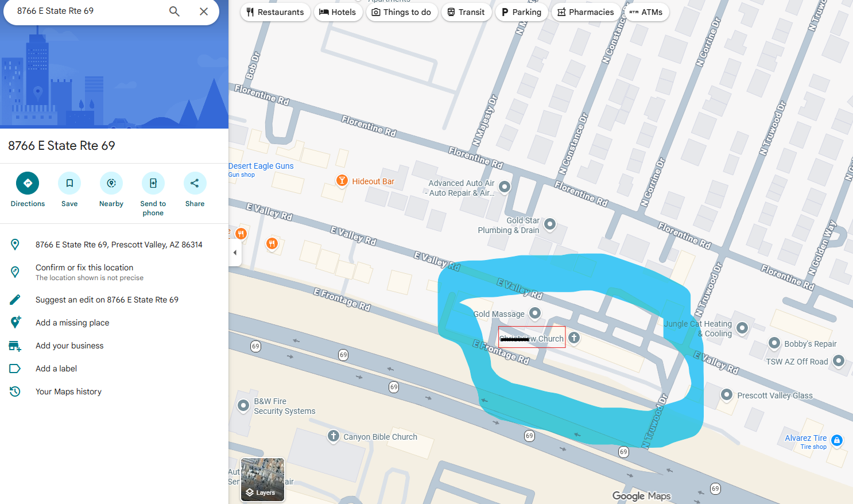Viewport: 853px width, 504px height.
Task: Click the Prescott Valley Glass pin
Action: point(727,394)
